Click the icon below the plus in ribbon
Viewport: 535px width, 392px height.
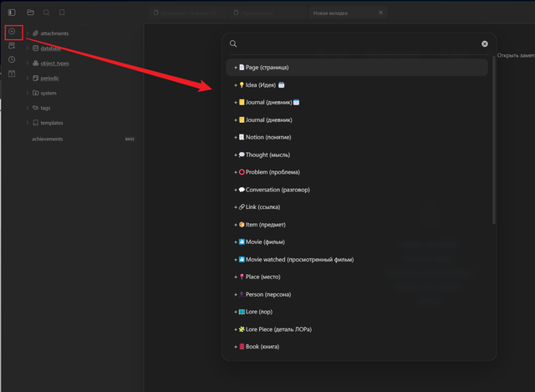point(12,46)
